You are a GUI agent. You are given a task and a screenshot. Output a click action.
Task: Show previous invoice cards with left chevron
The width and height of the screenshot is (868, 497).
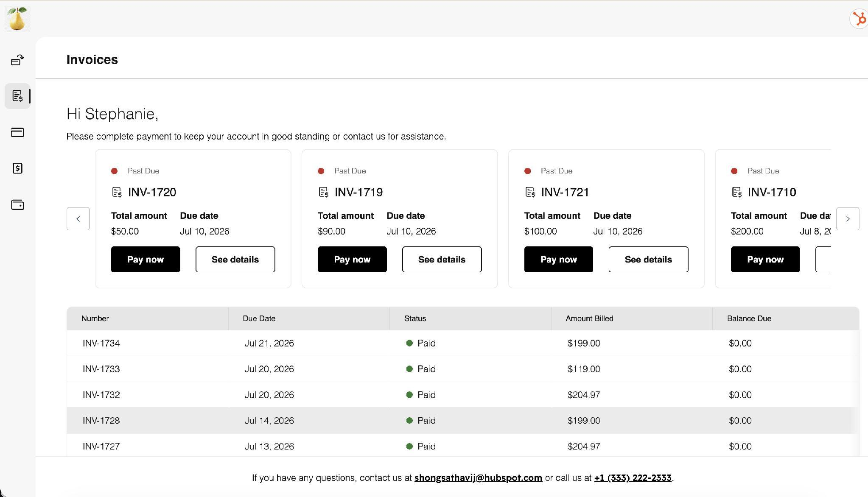click(78, 219)
